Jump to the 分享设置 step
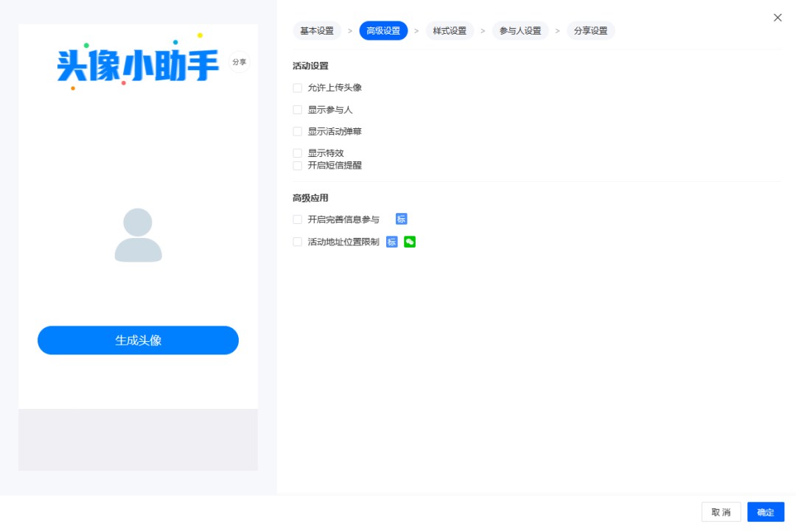Screen dimensions: 796x532 [x=590, y=30]
